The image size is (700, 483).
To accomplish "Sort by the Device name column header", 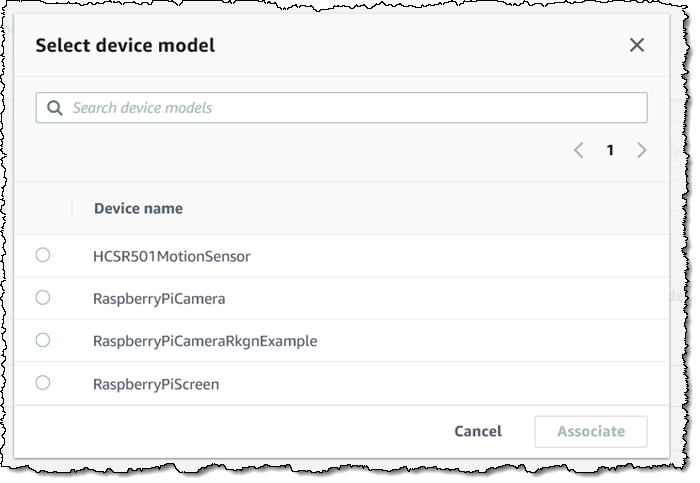I will 138,208.
